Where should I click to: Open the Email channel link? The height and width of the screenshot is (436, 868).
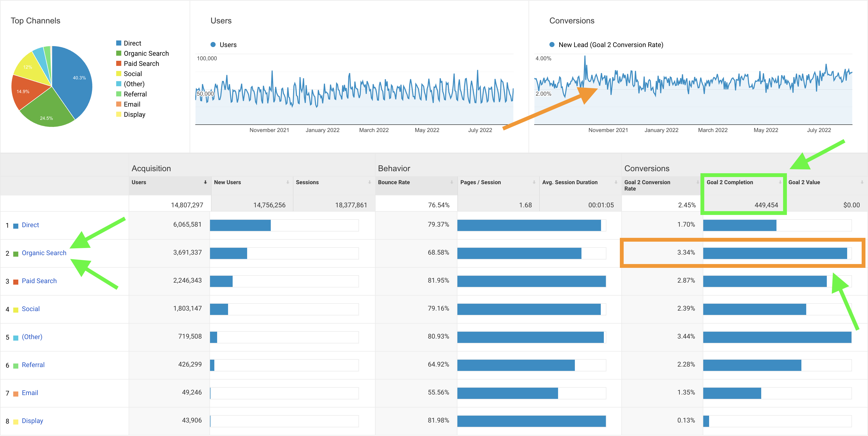point(30,393)
